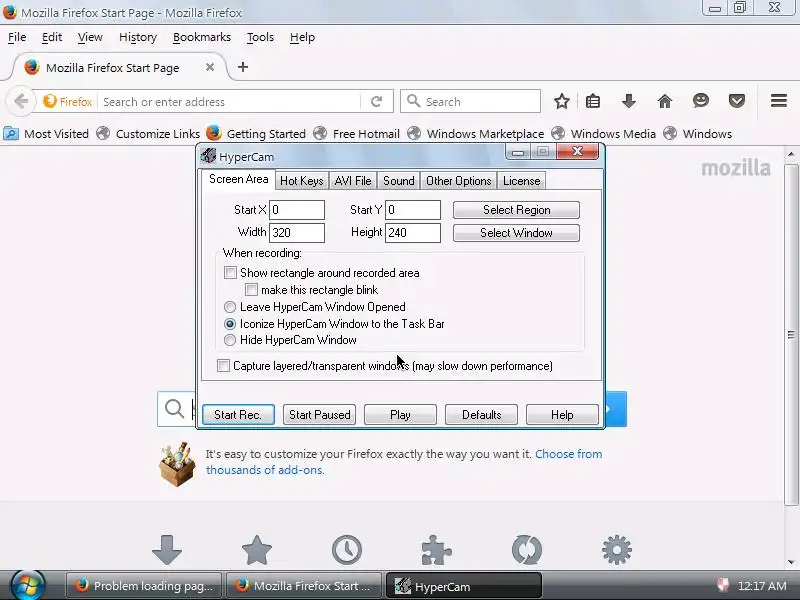Open the AVI File tab

(353, 181)
